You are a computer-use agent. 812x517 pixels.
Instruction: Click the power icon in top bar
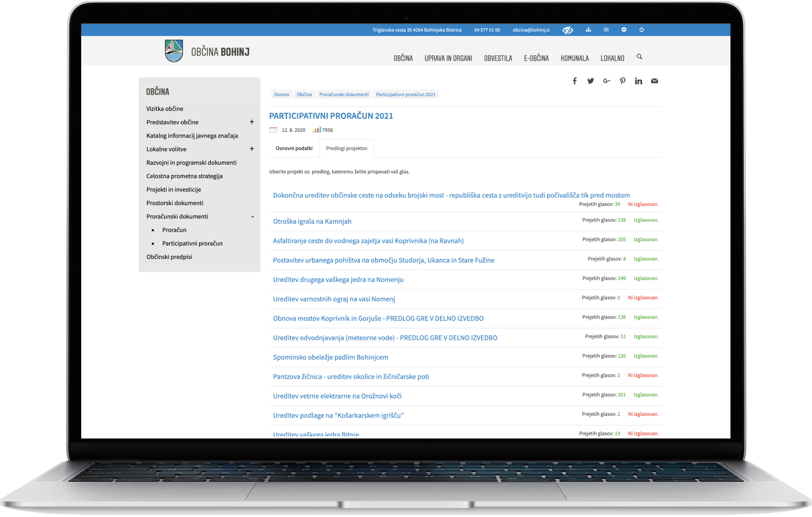(x=641, y=30)
